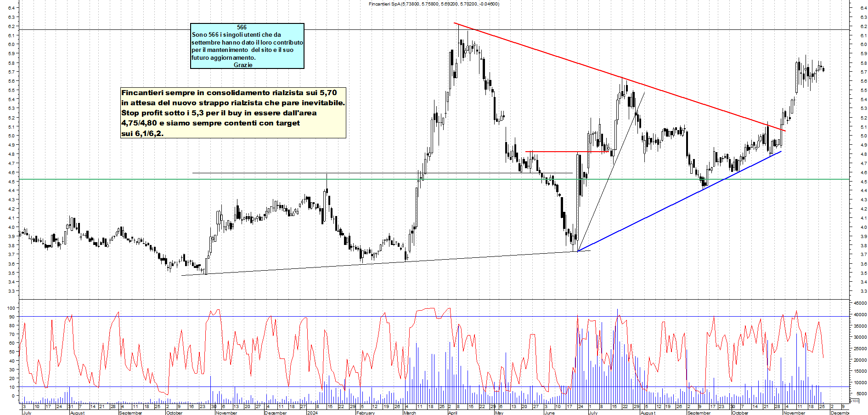The height and width of the screenshot is (415, 868).
Task: Click the line "futuro aggiornamento."
Action: tap(223, 57)
